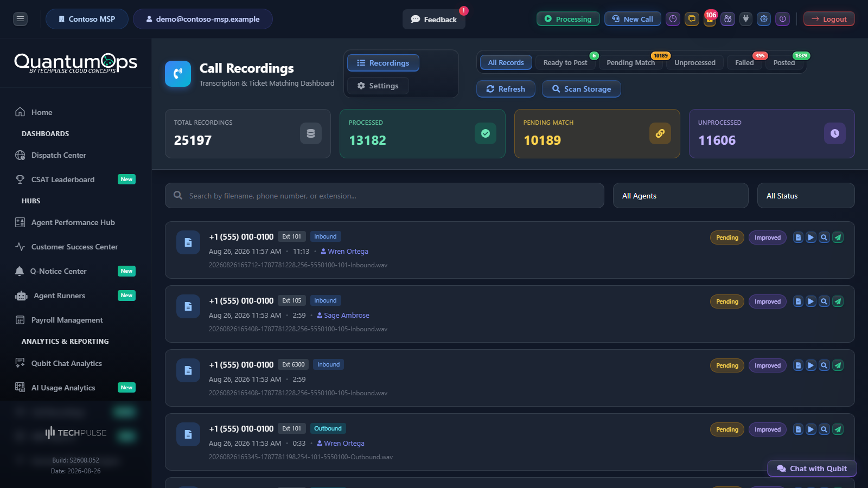Show the Pending Match filter tab
868x488 pixels.
[631, 62]
